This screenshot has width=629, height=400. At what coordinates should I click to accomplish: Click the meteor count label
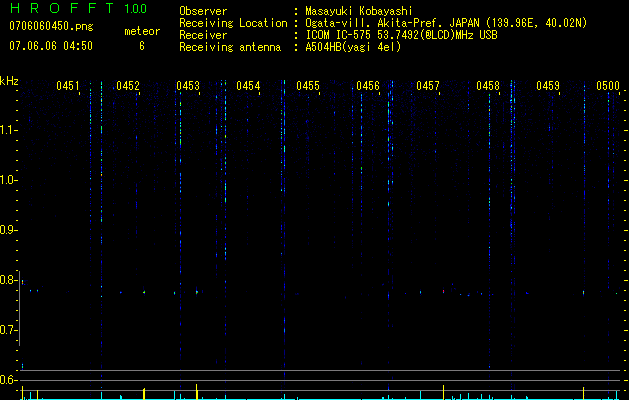(x=142, y=31)
